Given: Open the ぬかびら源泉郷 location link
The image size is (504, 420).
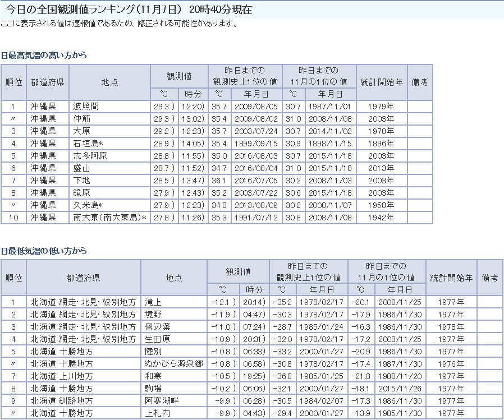Looking at the screenshot, I should tap(171, 364).
